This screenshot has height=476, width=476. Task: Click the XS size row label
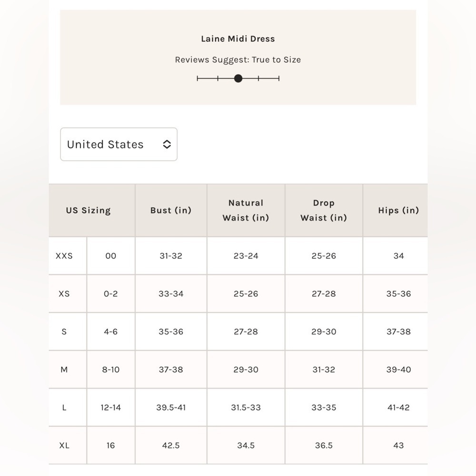[64, 294]
